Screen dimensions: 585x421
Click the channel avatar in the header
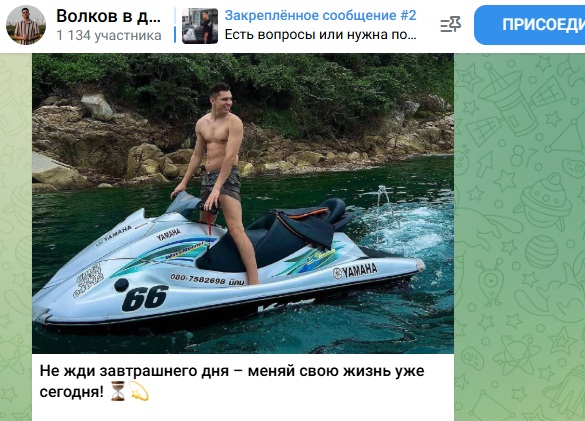pos(26,25)
